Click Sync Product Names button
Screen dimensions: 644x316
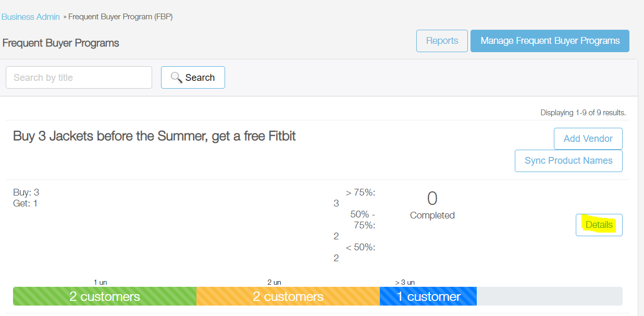click(x=568, y=161)
